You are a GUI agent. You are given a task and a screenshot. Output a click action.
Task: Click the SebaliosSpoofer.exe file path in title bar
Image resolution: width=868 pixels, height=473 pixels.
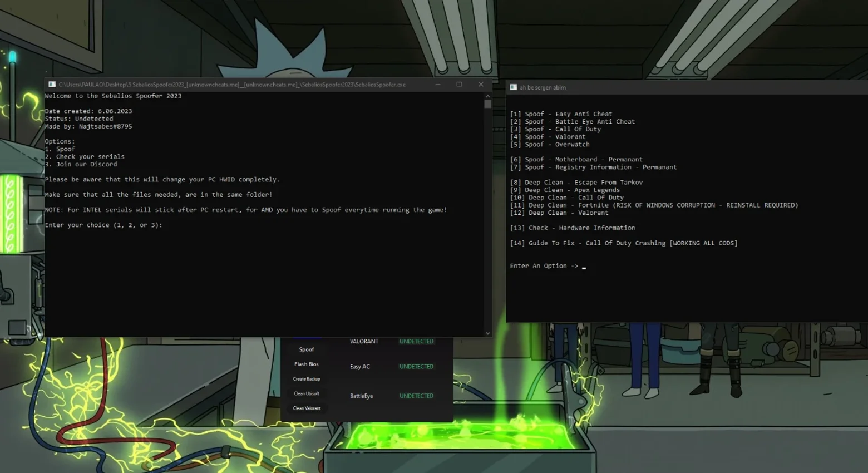232,85
